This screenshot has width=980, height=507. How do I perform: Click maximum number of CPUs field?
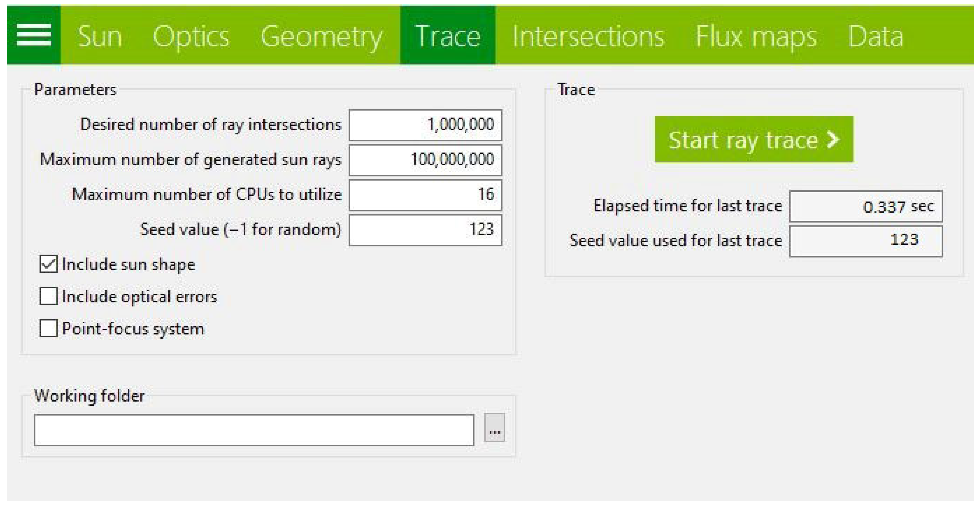tap(425, 195)
